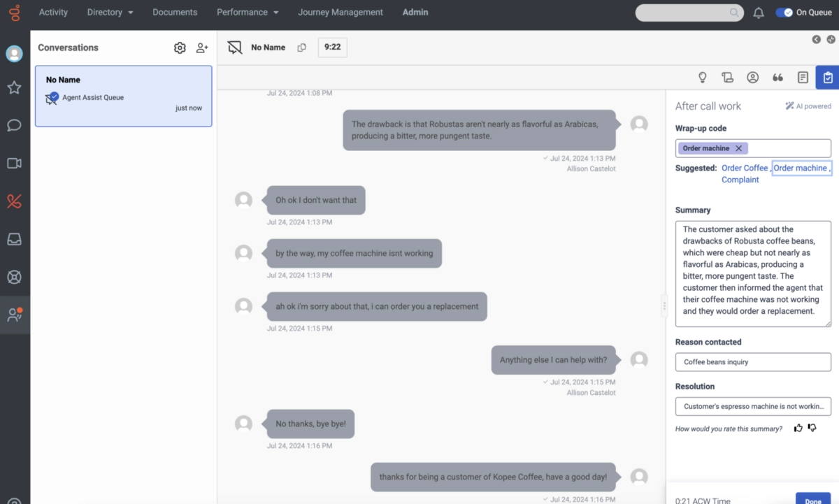
Task: Click the top search box
Action: [689, 13]
